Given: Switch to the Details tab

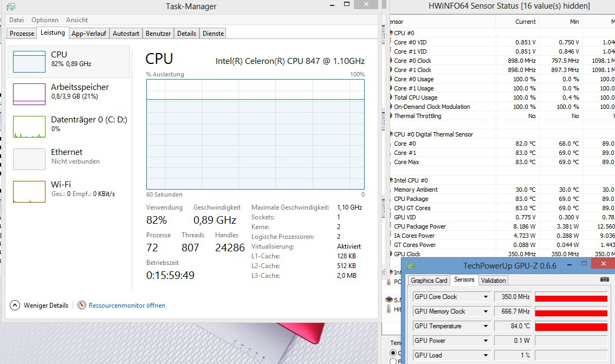Looking at the screenshot, I should (187, 34).
